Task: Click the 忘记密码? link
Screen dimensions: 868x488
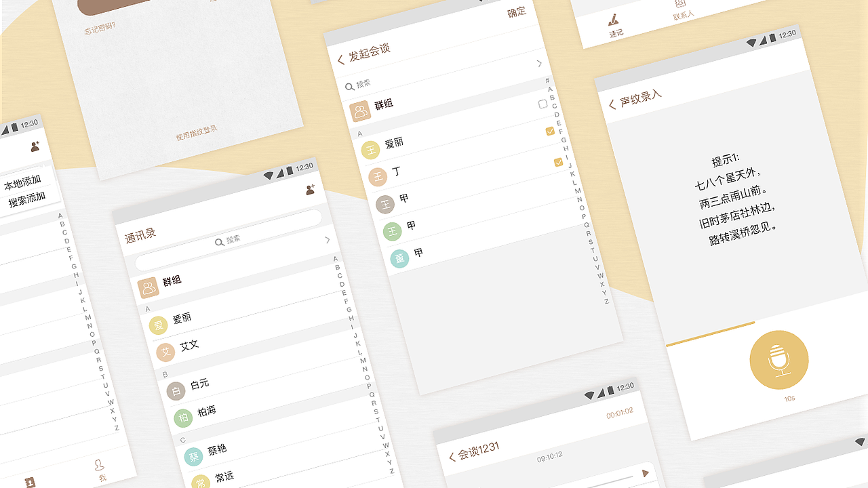Action: 100,28
